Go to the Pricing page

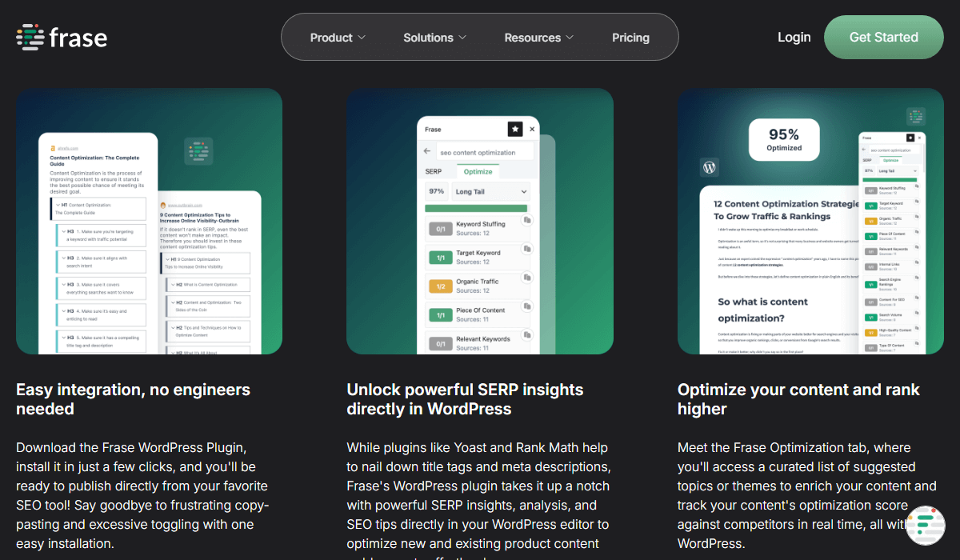point(630,38)
